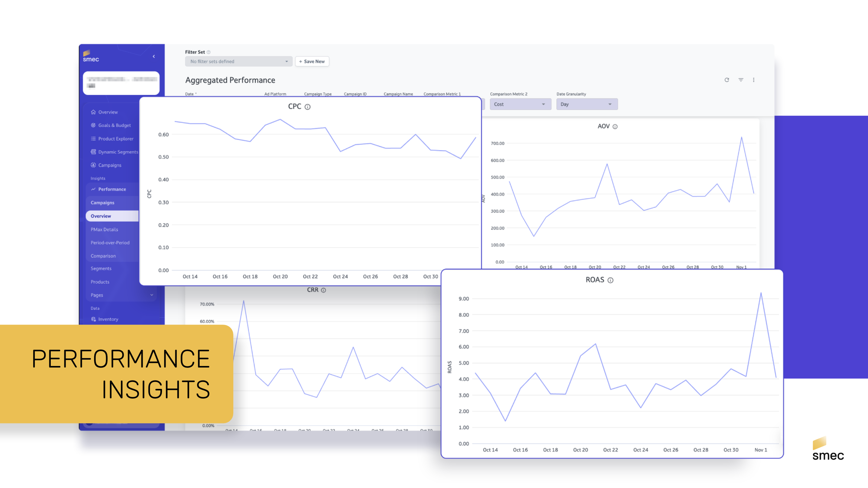The image size is (868, 488).
Task: Click the refresh icon in Aggregated Performance
Action: coord(727,80)
